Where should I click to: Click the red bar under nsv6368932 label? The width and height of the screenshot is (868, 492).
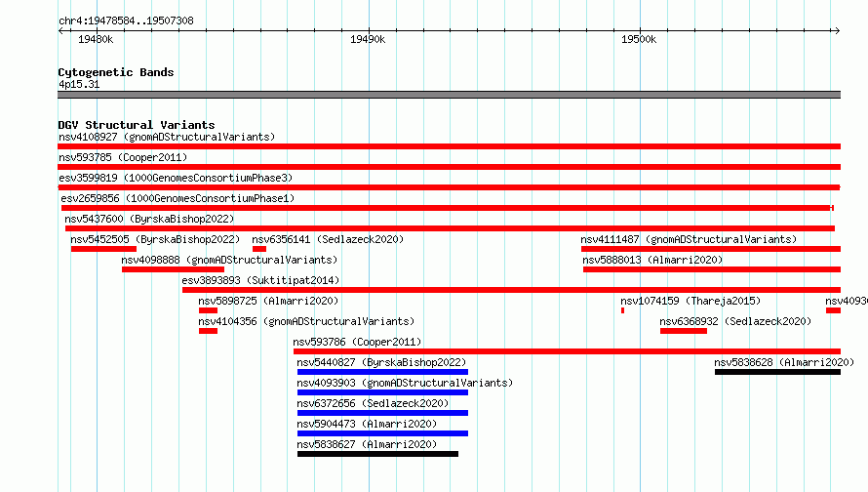click(x=684, y=331)
